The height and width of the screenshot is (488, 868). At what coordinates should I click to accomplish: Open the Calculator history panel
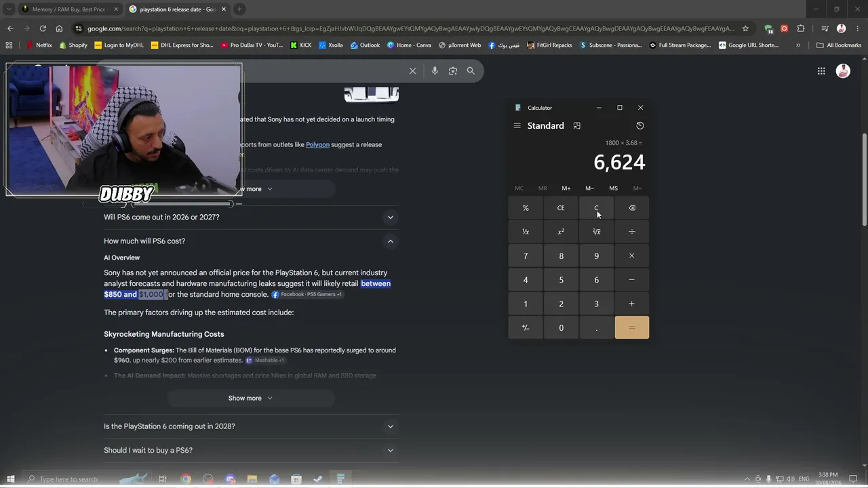click(x=639, y=126)
